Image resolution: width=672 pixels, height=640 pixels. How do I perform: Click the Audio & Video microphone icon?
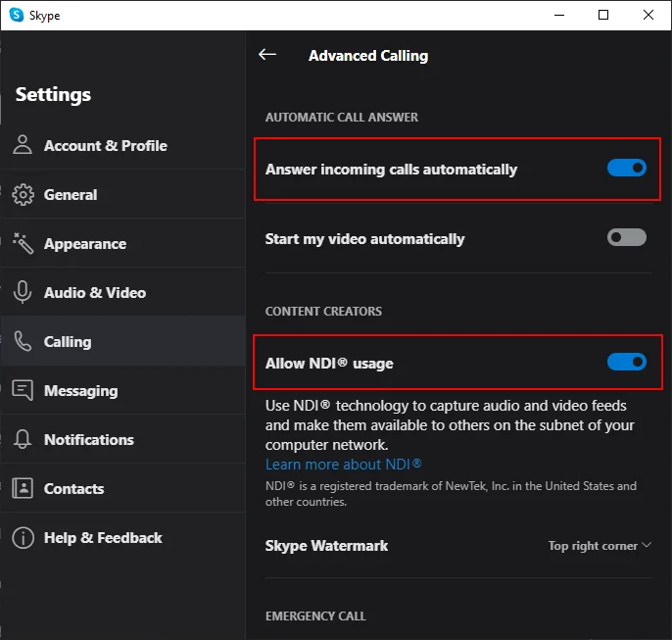(x=23, y=292)
